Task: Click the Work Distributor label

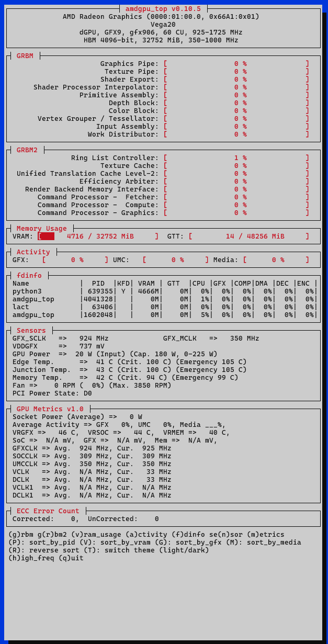Action: (x=123, y=134)
